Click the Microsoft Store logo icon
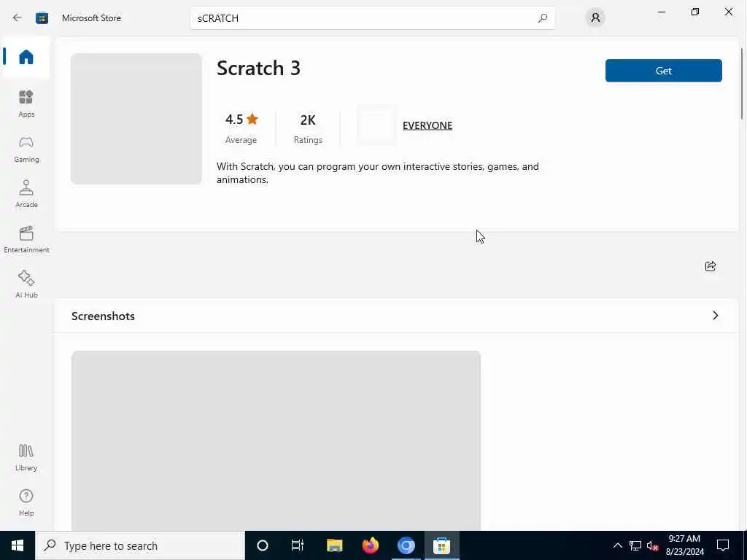 42,18
